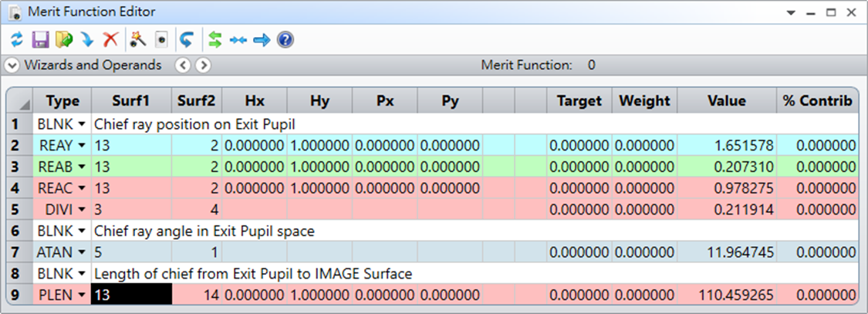This screenshot has width=868, height=314.
Task: Click the blue right arrow go-to icon
Action: point(262,40)
